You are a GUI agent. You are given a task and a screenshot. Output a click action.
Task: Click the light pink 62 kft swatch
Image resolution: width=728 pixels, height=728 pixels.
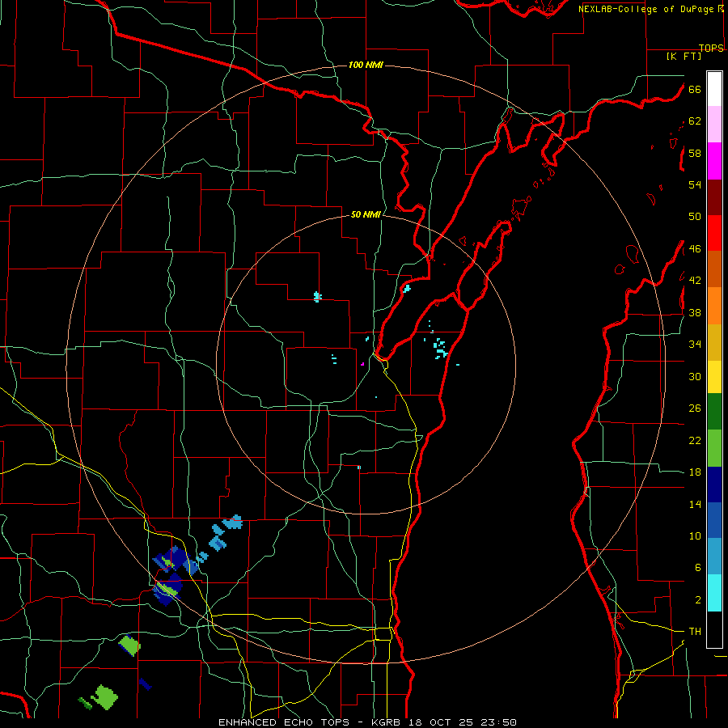pyautogui.click(x=714, y=125)
